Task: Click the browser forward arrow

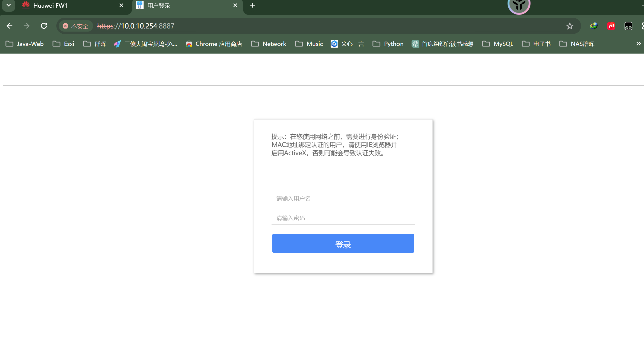Action: [x=27, y=26]
